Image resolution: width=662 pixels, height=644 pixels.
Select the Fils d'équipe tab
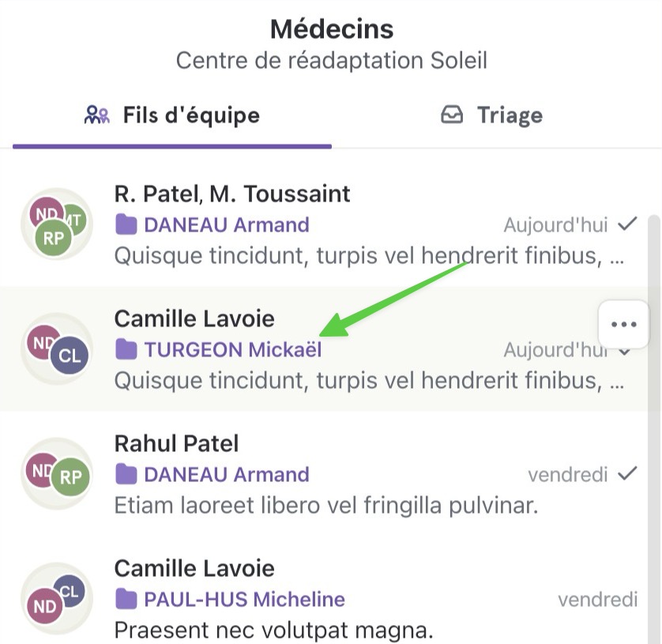pos(172,115)
